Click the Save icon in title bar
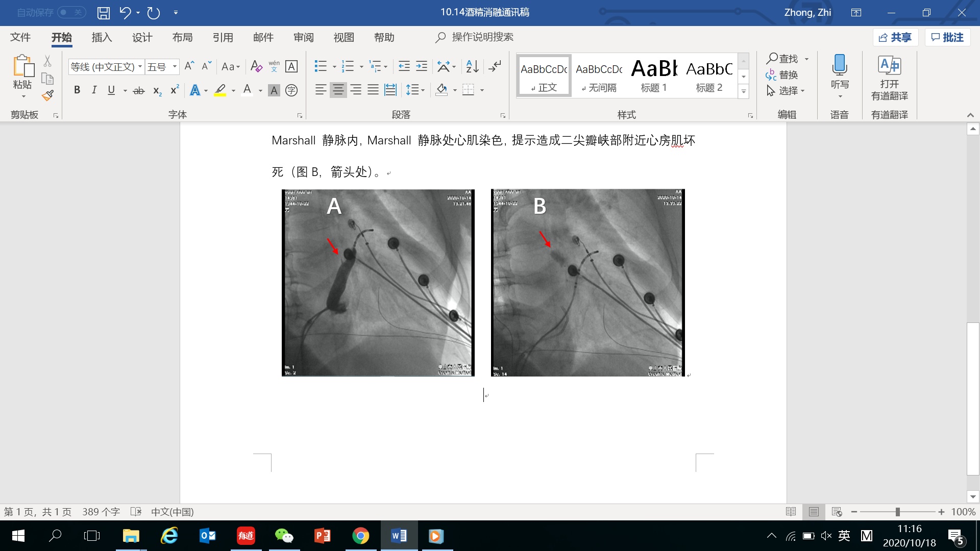Screen dimensions: 980x551 coord(104,13)
